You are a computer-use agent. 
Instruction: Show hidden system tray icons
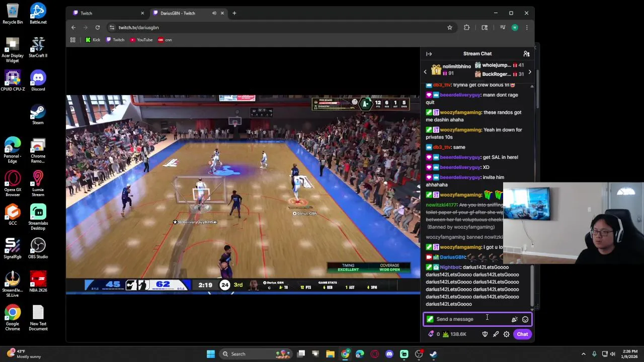click(584, 354)
